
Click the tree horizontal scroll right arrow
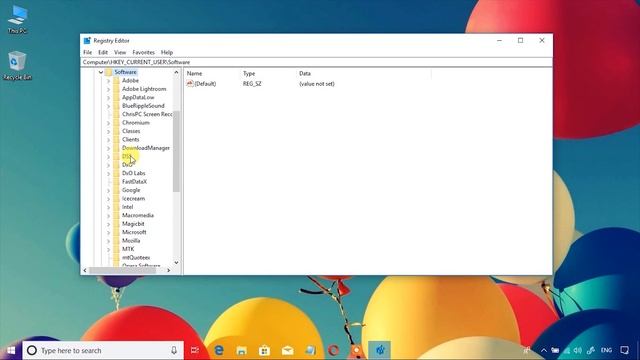pyautogui.click(x=169, y=270)
